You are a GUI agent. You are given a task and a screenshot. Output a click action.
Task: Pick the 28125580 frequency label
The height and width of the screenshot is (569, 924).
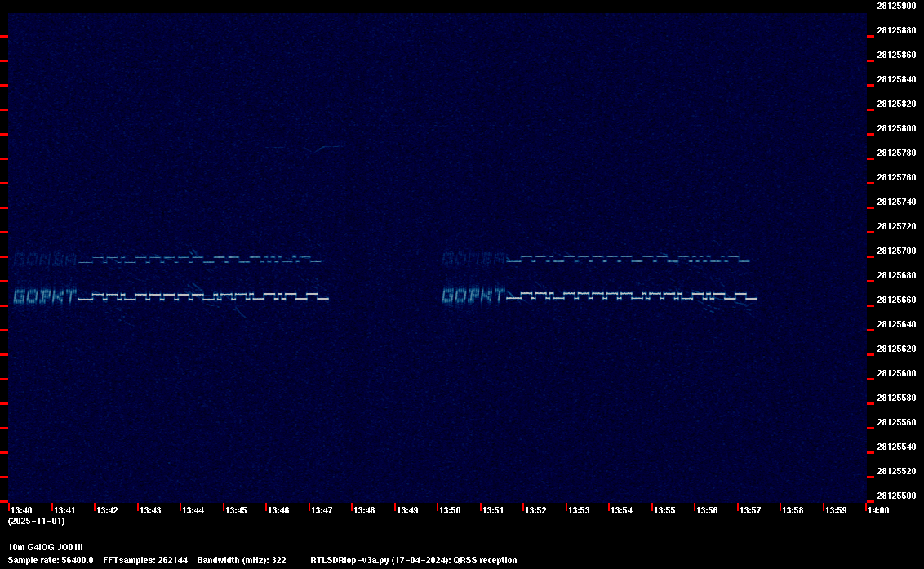coord(897,398)
